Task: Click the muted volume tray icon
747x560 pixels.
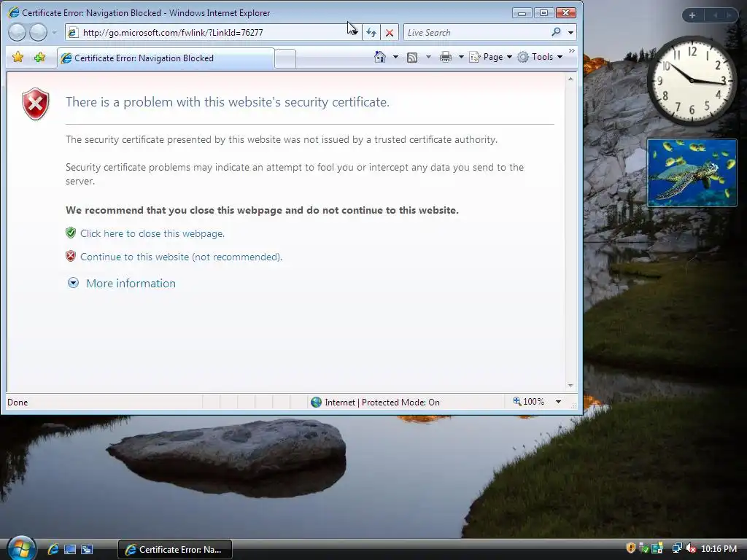Action: 690,548
